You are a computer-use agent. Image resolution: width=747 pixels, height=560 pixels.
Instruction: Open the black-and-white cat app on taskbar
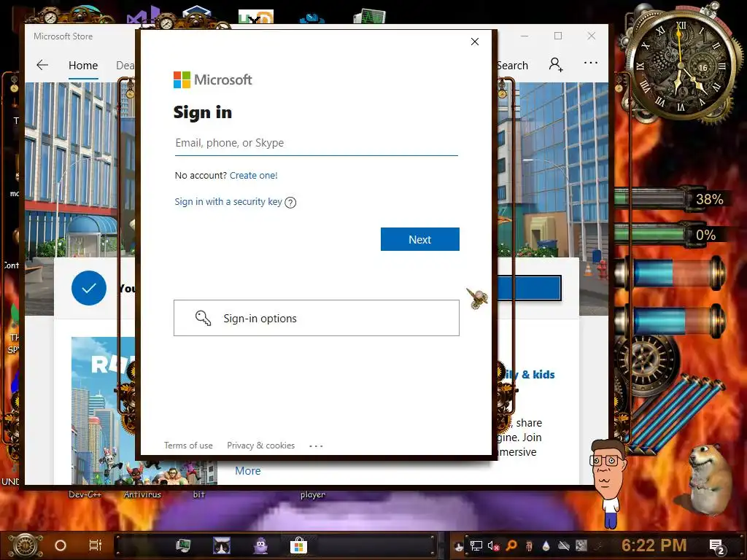[x=222, y=545]
